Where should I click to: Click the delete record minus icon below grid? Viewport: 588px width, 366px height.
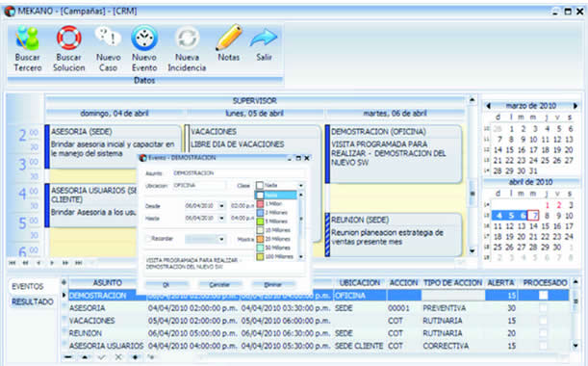pyautogui.click(x=68, y=357)
